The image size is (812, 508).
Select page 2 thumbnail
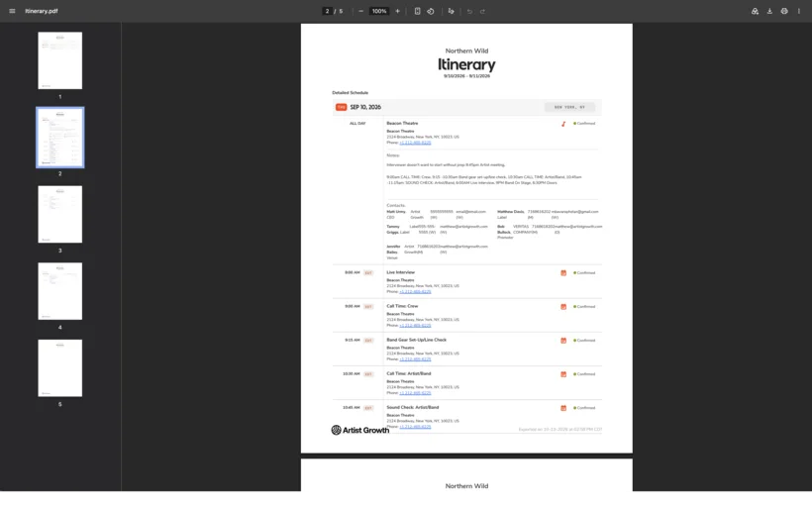click(60, 138)
